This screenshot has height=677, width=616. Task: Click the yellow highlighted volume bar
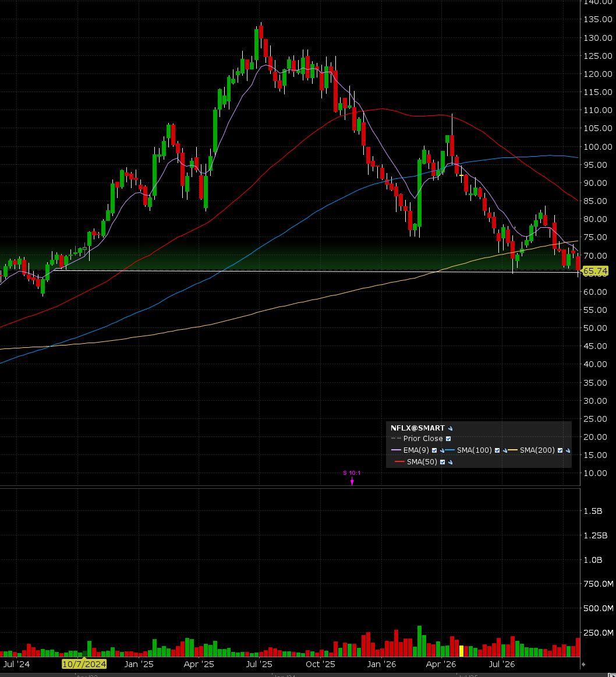[461, 651]
